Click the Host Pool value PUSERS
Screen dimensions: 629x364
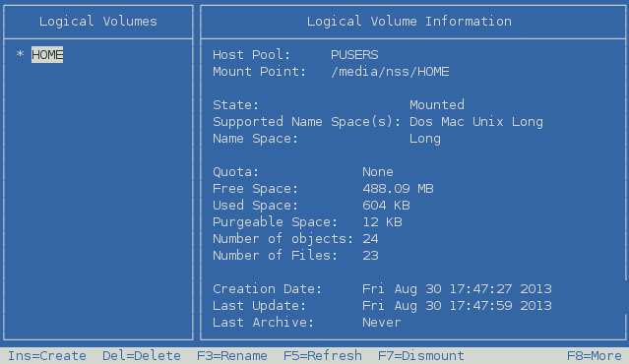[354, 54]
